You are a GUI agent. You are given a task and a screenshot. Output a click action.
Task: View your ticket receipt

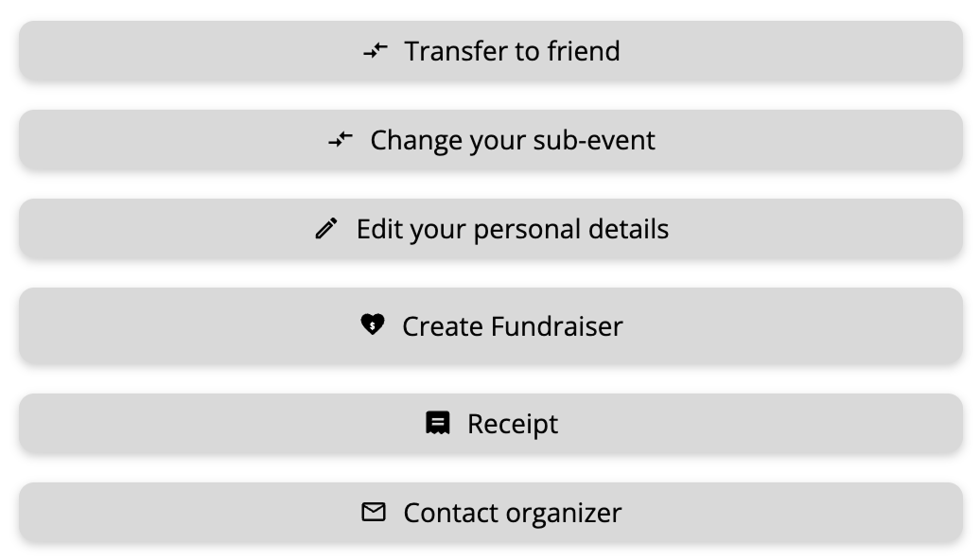tap(490, 424)
